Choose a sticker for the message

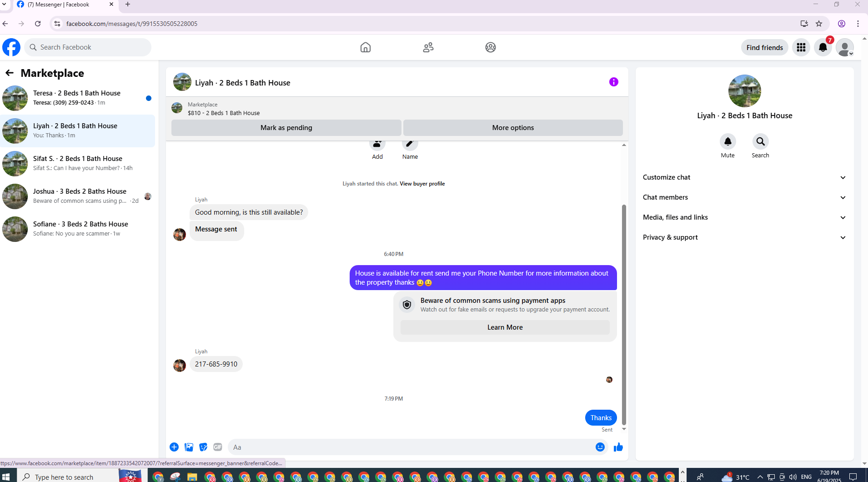pyautogui.click(x=203, y=447)
